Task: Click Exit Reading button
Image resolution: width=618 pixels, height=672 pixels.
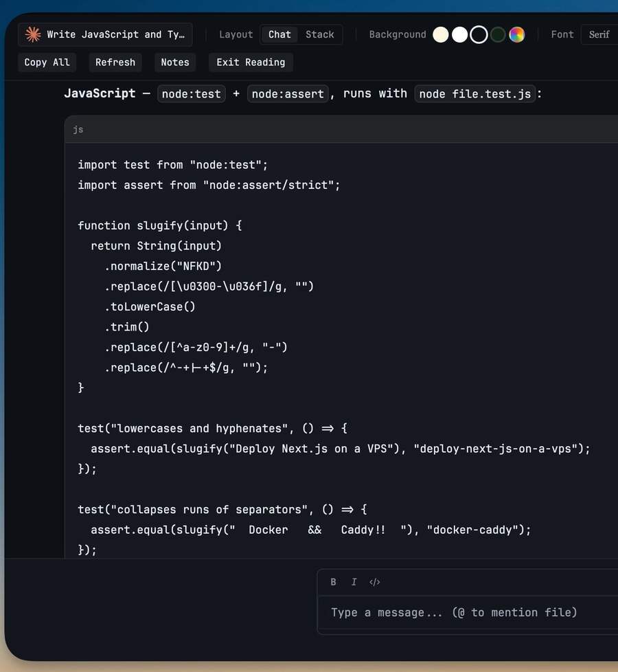Action: (x=251, y=62)
